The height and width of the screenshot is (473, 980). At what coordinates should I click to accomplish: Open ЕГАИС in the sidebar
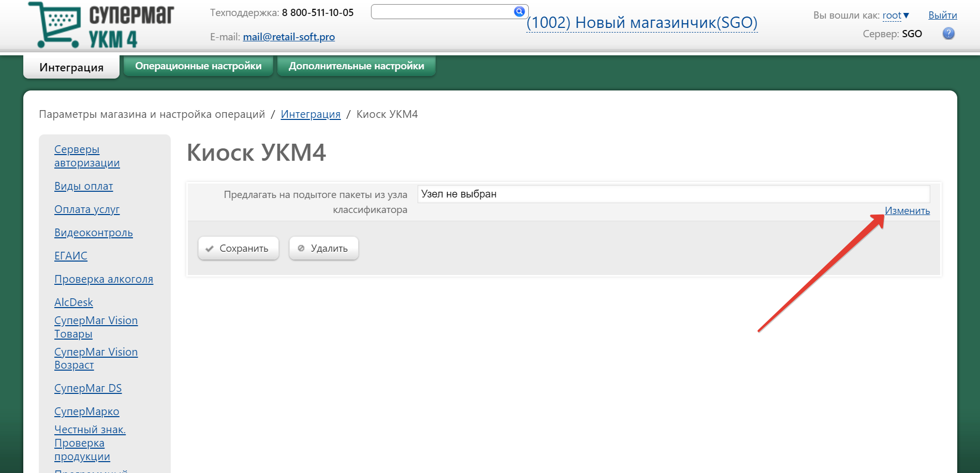click(x=71, y=256)
